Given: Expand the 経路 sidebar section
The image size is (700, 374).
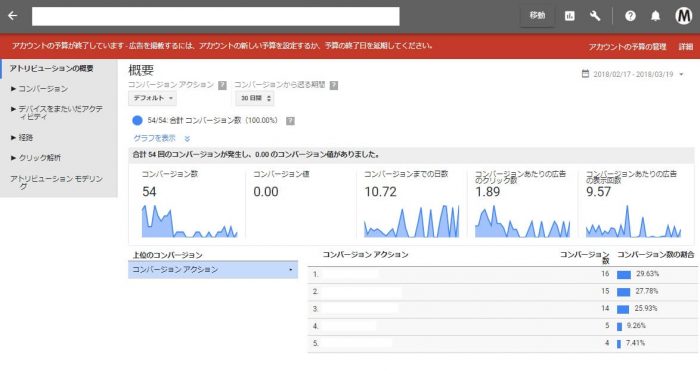Looking at the screenshot, I should (x=22, y=137).
